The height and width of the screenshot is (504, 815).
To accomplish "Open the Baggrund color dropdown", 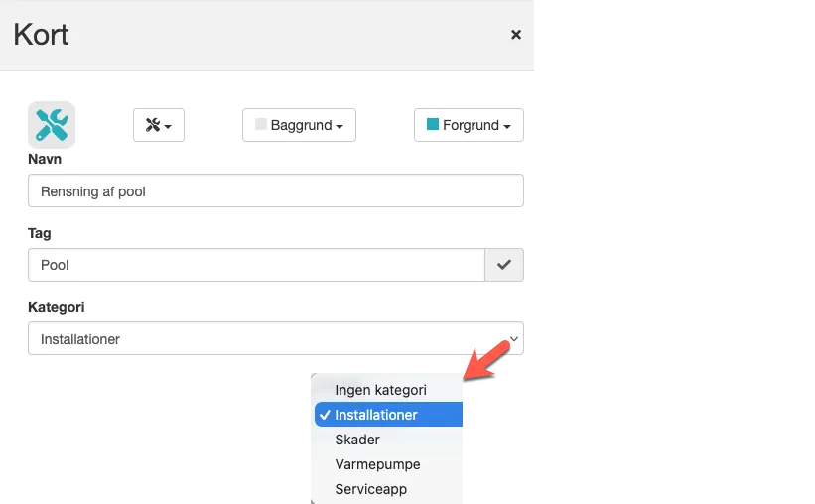I will (x=299, y=126).
